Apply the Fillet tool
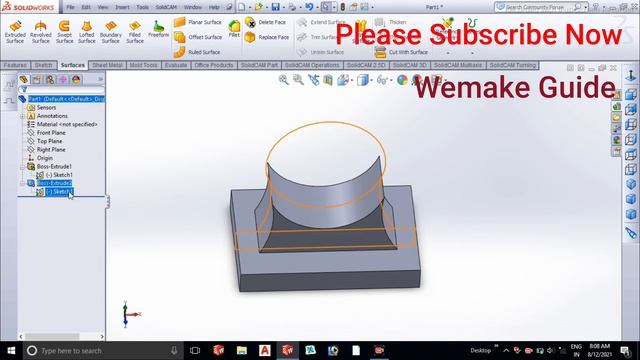This screenshot has width=640, height=360. click(x=234, y=29)
